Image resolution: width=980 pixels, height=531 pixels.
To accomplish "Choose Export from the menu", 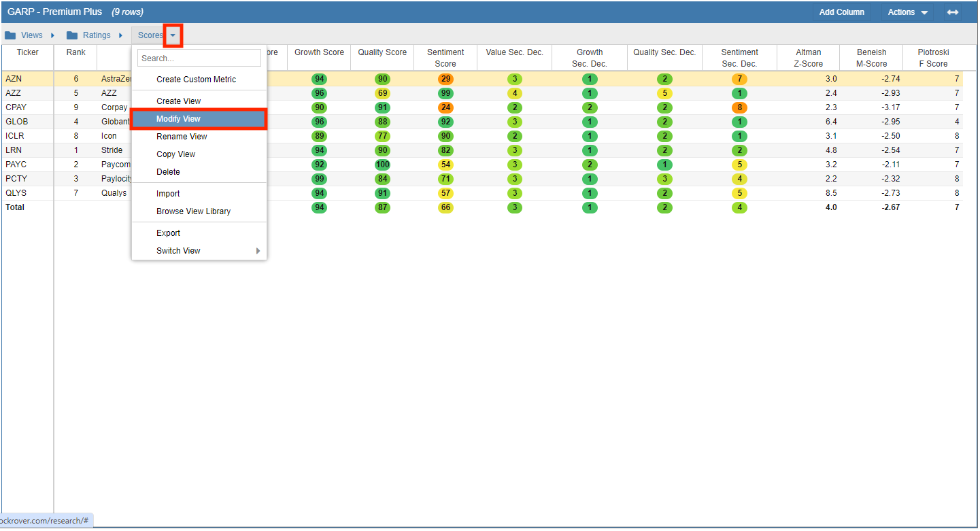I will [199, 233].
